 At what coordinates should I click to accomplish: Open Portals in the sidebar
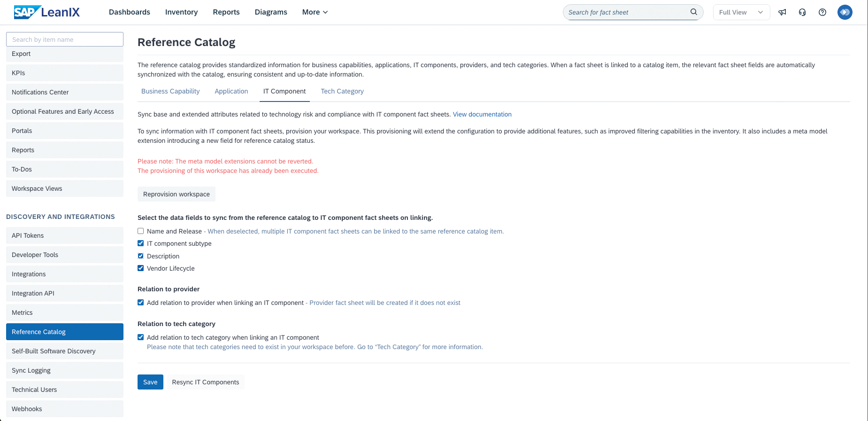point(65,131)
